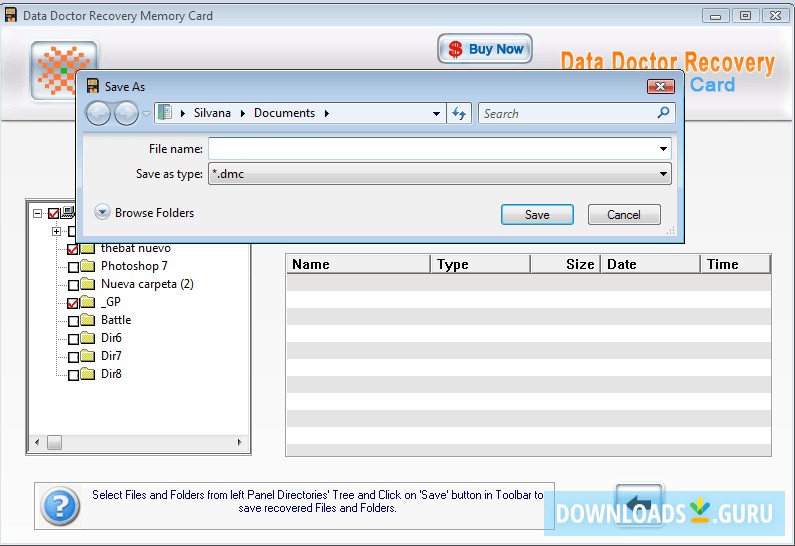
Task: Select the thebat nuevo tree item
Action: 135,248
